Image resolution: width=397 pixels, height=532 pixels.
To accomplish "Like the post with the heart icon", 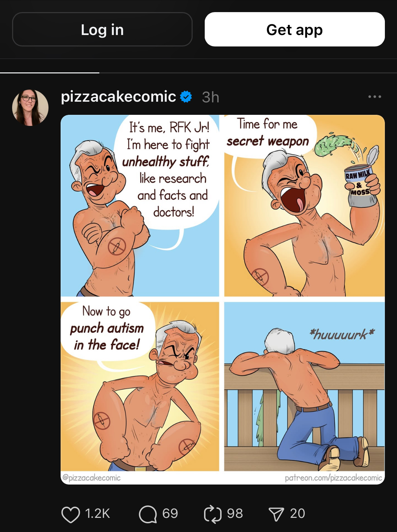I will 71,514.
